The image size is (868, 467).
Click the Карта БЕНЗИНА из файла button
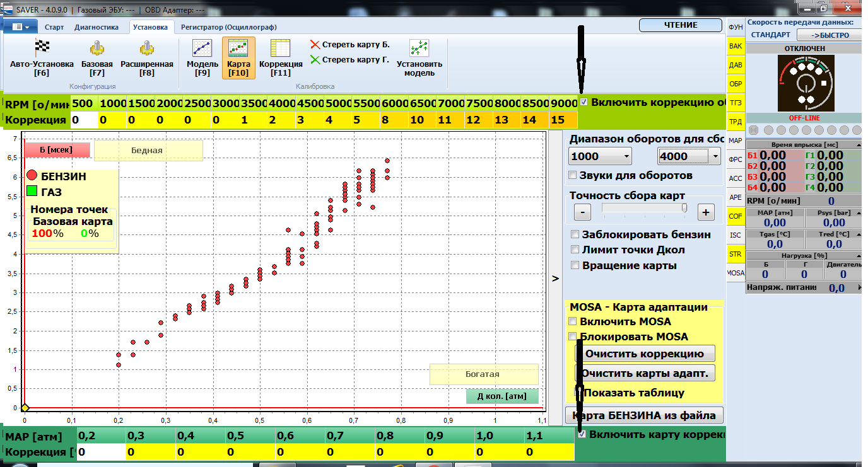[644, 415]
